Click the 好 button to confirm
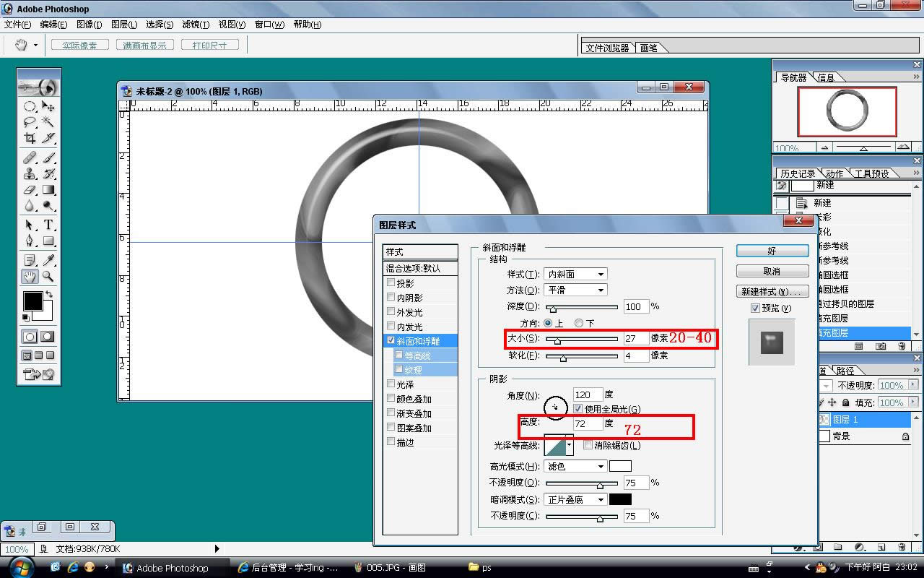924x578 pixels. tap(772, 251)
